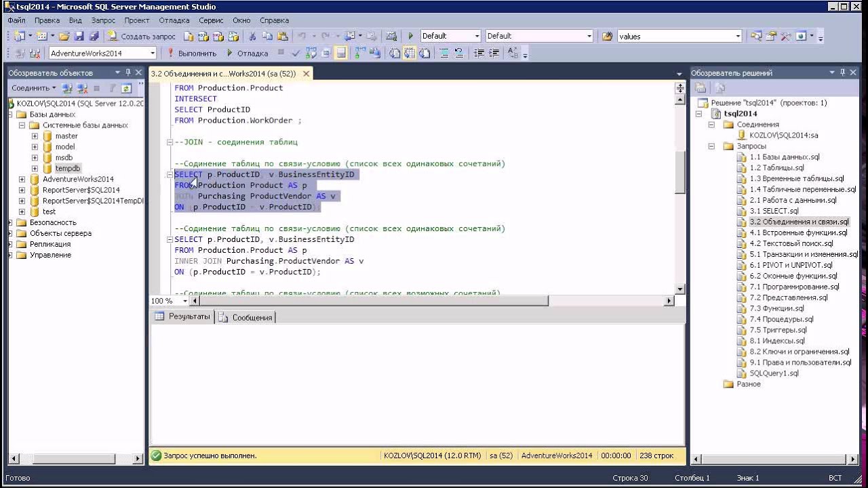Viewport: 868px width, 488px height.
Task: Open Проект menu
Action: click(137, 20)
